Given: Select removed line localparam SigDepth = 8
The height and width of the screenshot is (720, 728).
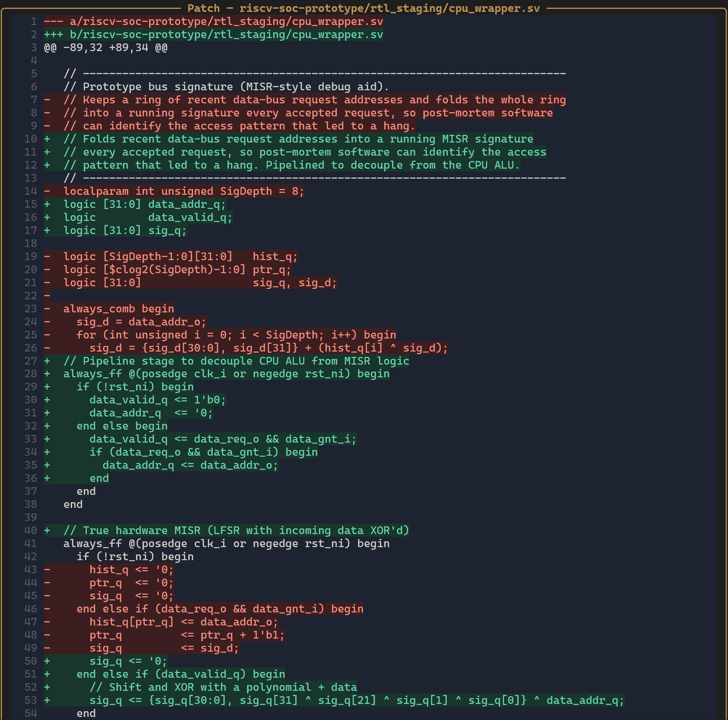Looking at the screenshot, I should tap(174, 191).
